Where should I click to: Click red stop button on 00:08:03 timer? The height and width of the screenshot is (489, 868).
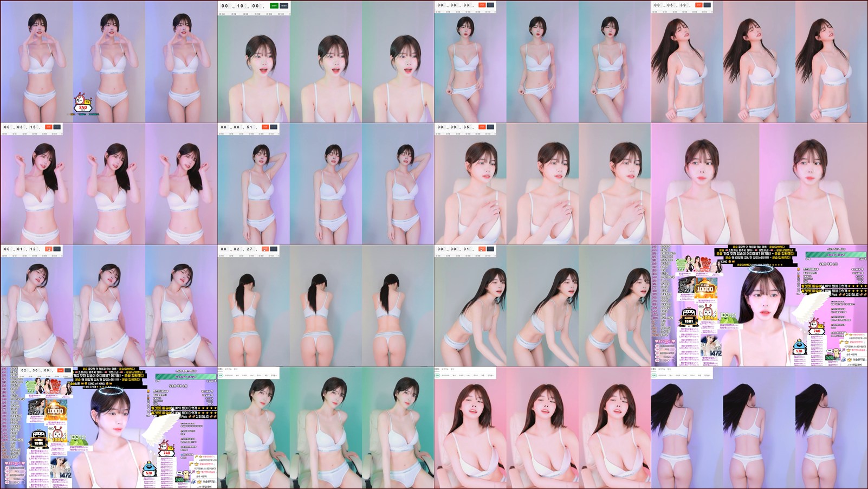point(482,5)
